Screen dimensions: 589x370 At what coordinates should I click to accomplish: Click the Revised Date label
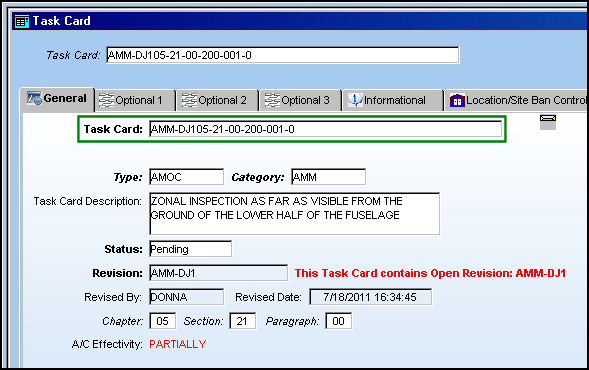click(x=268, y=297)
